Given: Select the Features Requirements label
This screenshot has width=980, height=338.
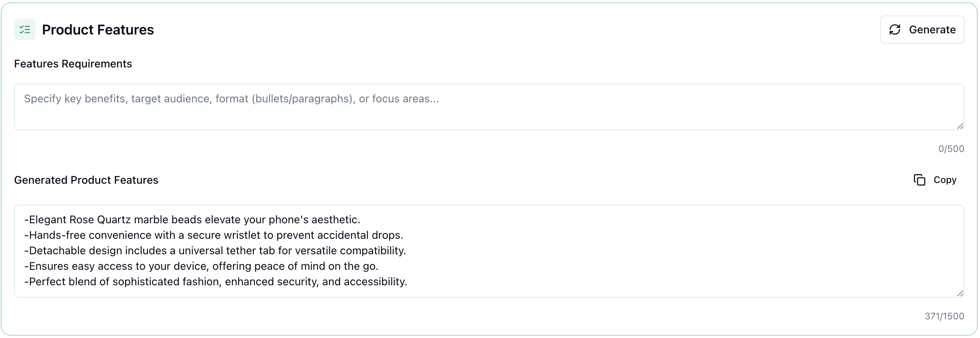Looking at the screenshot, I should point(73,64).
